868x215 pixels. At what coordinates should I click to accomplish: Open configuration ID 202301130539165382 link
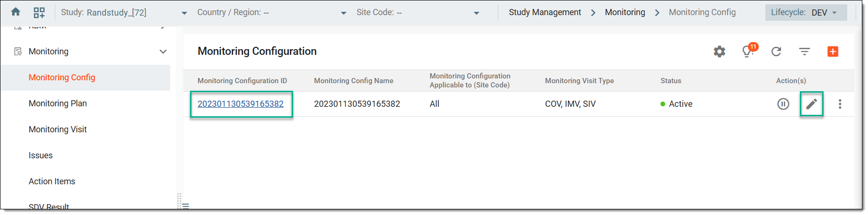pos(241,104)
